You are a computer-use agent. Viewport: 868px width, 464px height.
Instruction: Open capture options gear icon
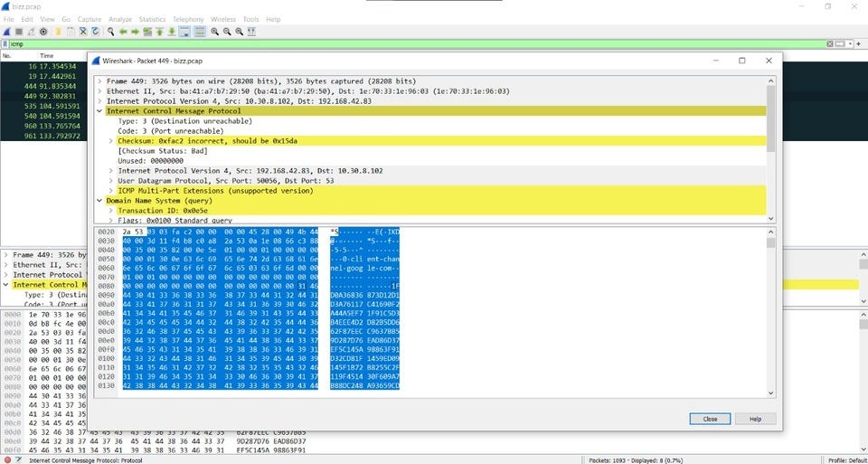click(43, 32)
